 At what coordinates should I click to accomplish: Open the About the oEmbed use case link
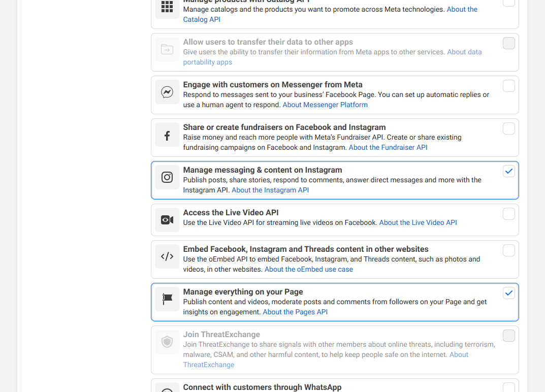[x=308, y=269]
